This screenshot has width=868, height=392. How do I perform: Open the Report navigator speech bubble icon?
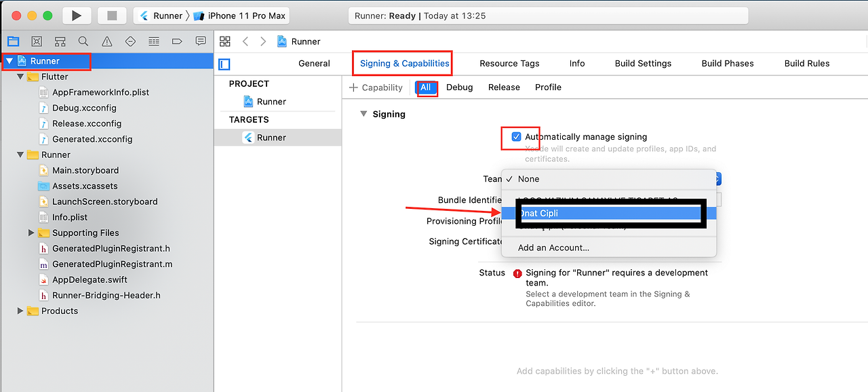pos(201,41)
